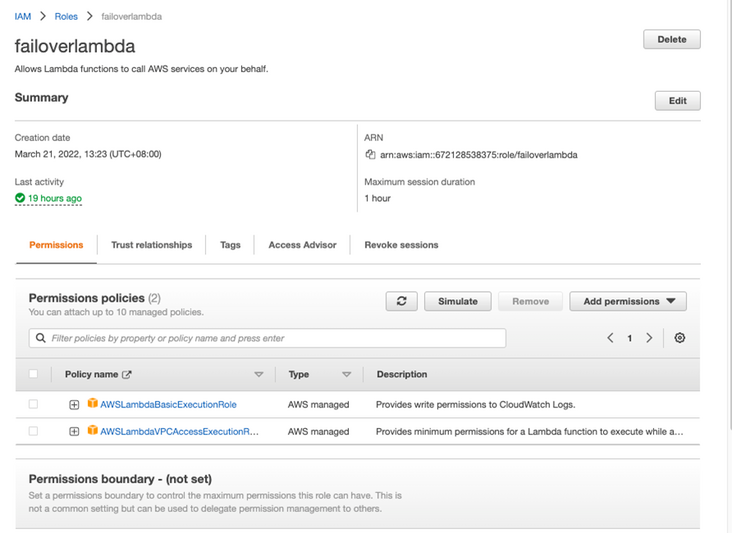
Task: Click the Permissions policies (2) heading
Action: (x=95, y=298)
